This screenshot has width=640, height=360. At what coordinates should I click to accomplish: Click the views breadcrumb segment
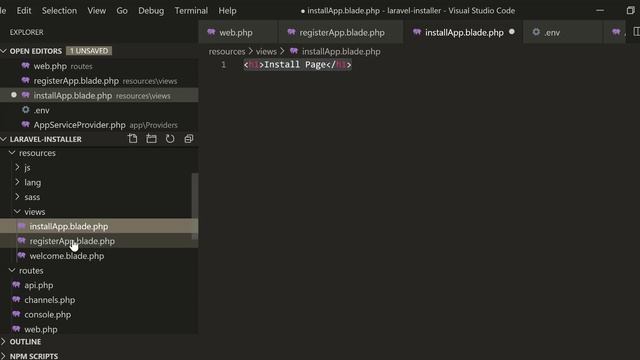click(266, 51)
